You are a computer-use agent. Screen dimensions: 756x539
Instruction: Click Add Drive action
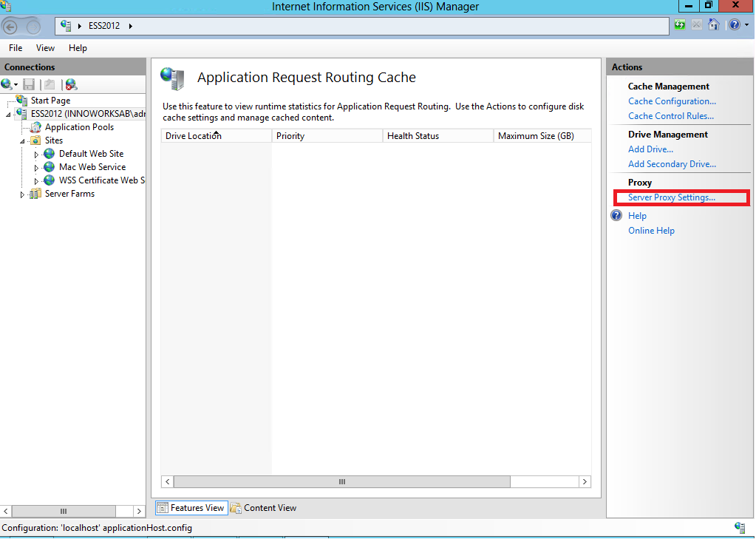point(650,149)
